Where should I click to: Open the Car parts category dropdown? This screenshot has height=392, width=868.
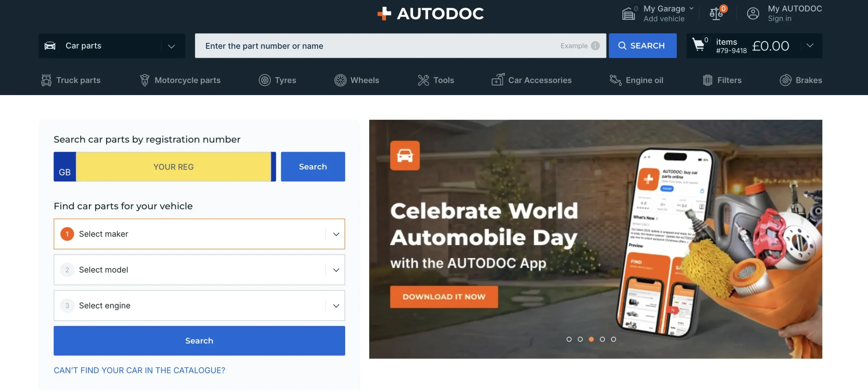point(112,45)
